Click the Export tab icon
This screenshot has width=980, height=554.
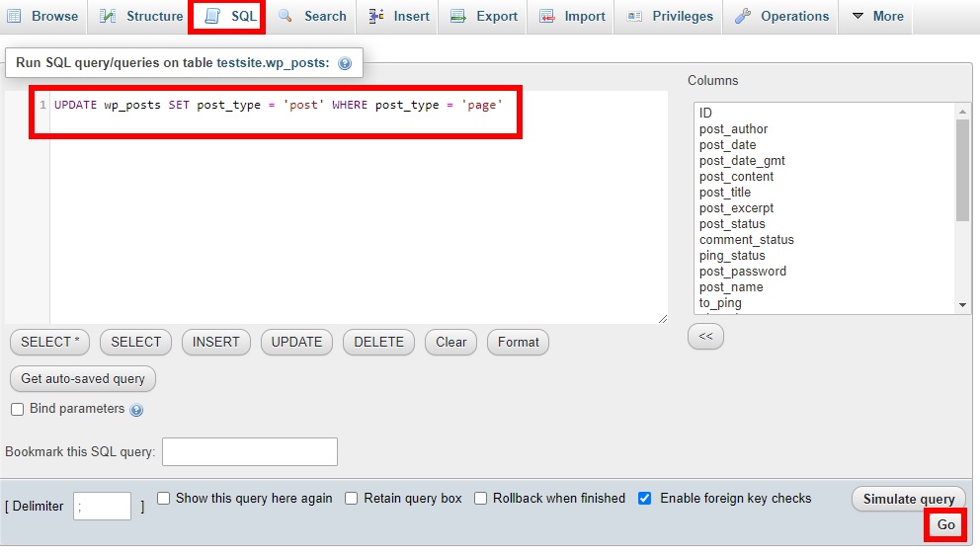pos(458,16)
